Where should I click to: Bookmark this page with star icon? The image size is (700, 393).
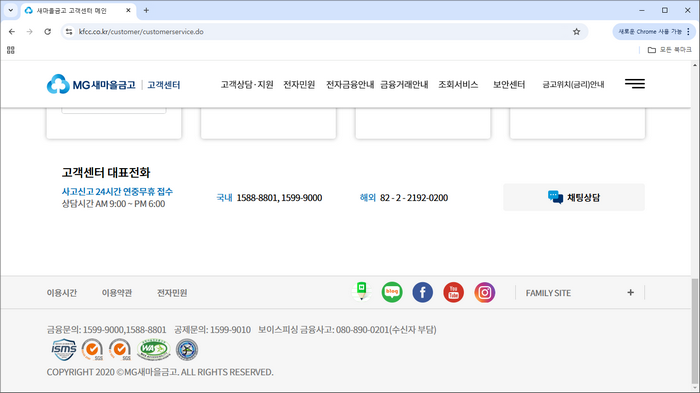point(576,32)
